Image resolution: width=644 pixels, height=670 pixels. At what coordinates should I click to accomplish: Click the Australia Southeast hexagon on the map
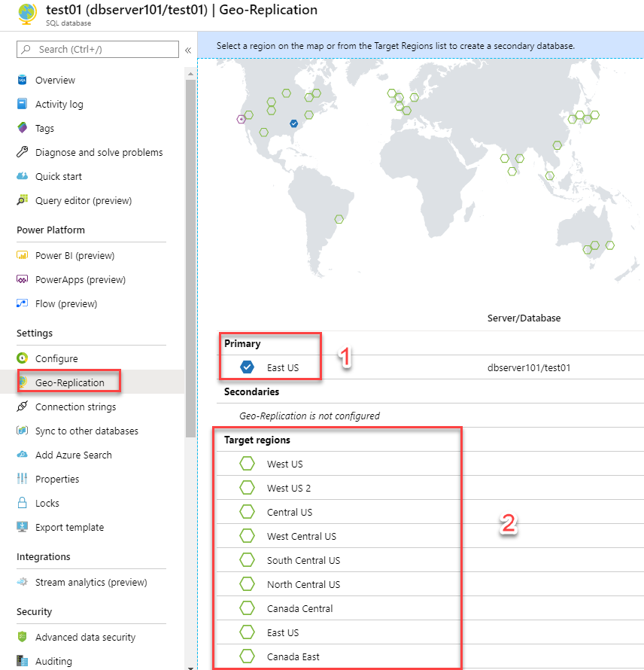pyautogui.click(x=588, y=249)
